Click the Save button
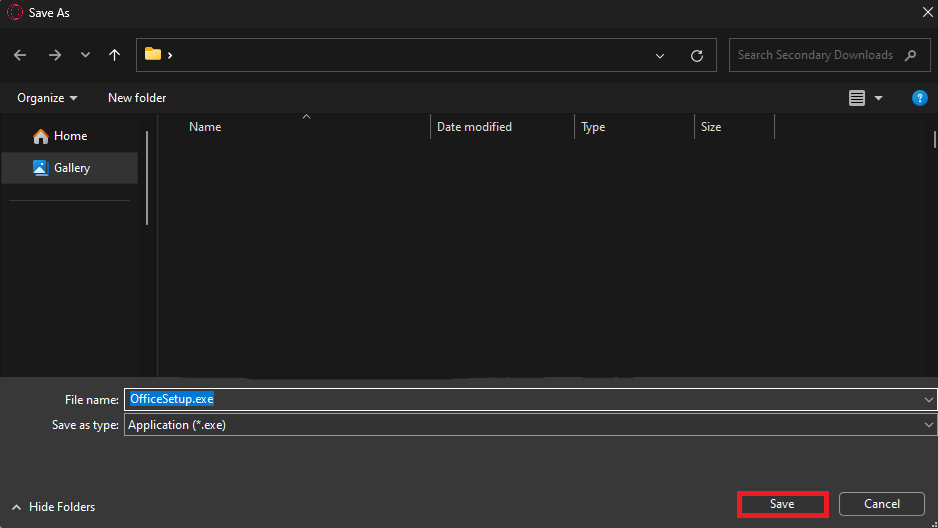 [x=782, y=504]
